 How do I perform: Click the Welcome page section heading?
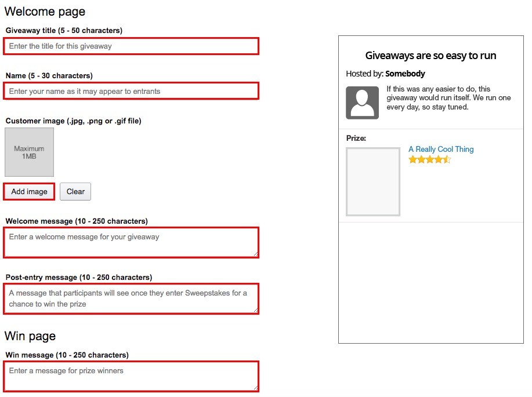point(45,12)
